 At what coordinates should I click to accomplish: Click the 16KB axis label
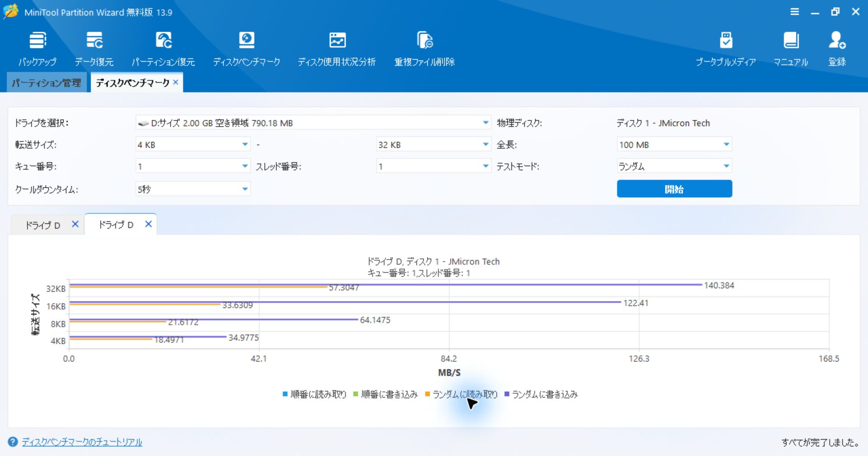tap(56, 307)
